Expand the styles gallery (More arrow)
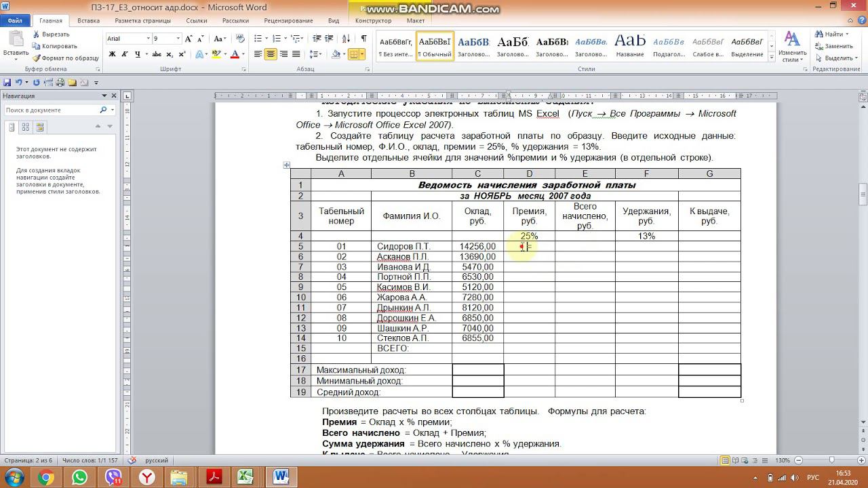 tap(772, 58)
